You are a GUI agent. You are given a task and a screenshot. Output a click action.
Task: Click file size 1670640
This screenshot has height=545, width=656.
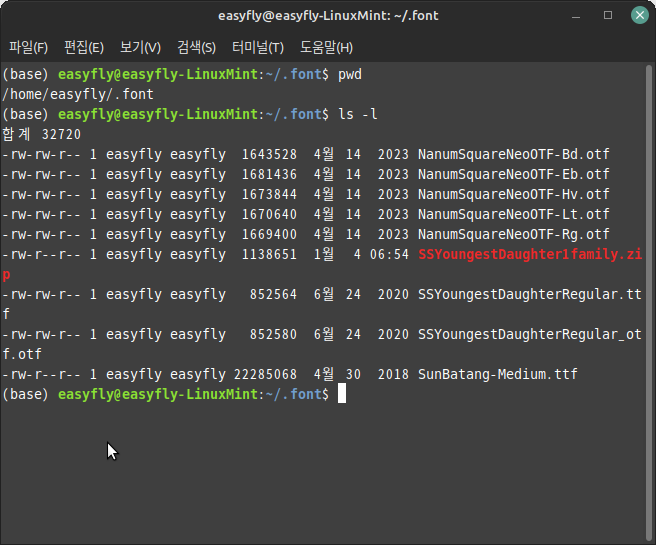coord(269,215)
